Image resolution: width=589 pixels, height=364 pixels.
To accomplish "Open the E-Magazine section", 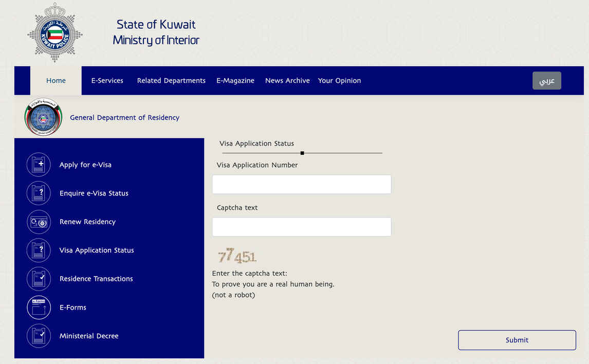I will pos(235,80).
